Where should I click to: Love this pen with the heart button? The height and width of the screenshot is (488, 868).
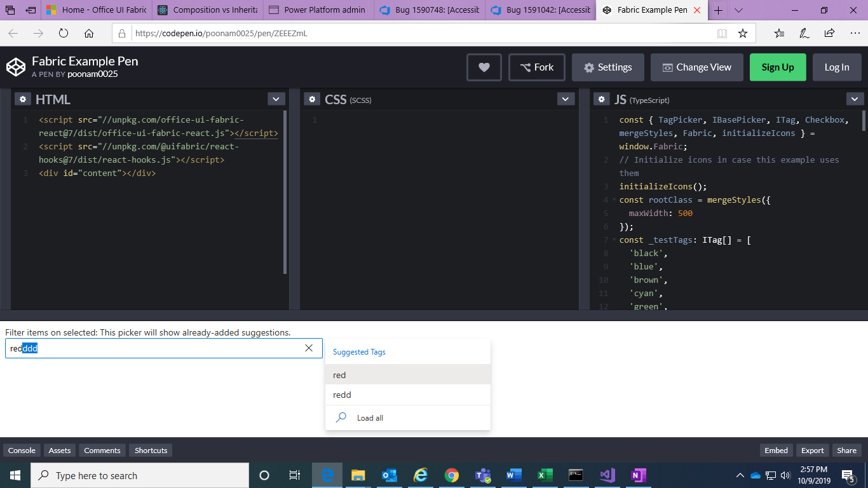(x=484, y=67)
